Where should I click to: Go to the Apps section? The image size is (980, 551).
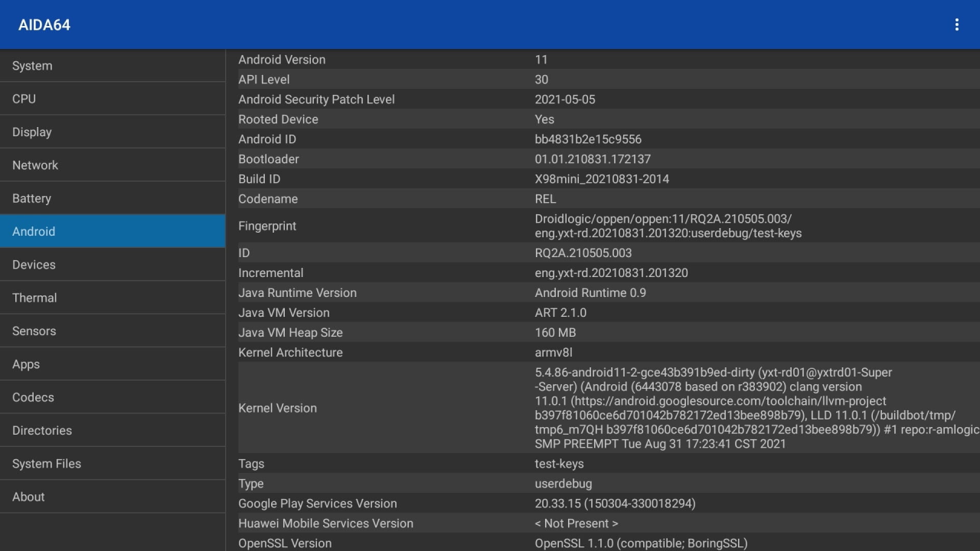(113, 364)
